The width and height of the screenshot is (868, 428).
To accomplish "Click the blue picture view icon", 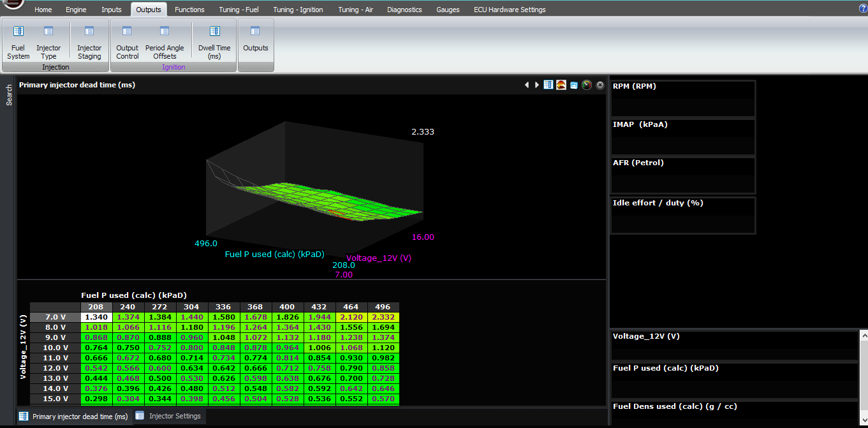I will (x=574, y=85).
